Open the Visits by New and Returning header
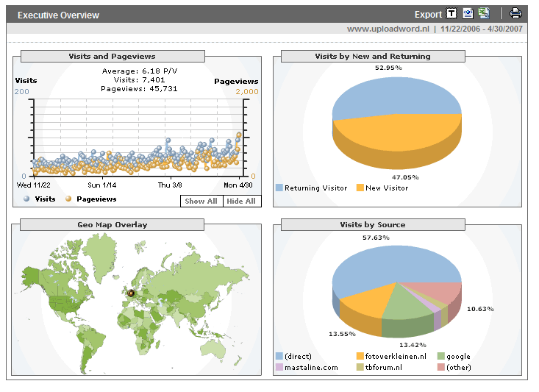This screenshot has width=539, height=392. (373, 57)
